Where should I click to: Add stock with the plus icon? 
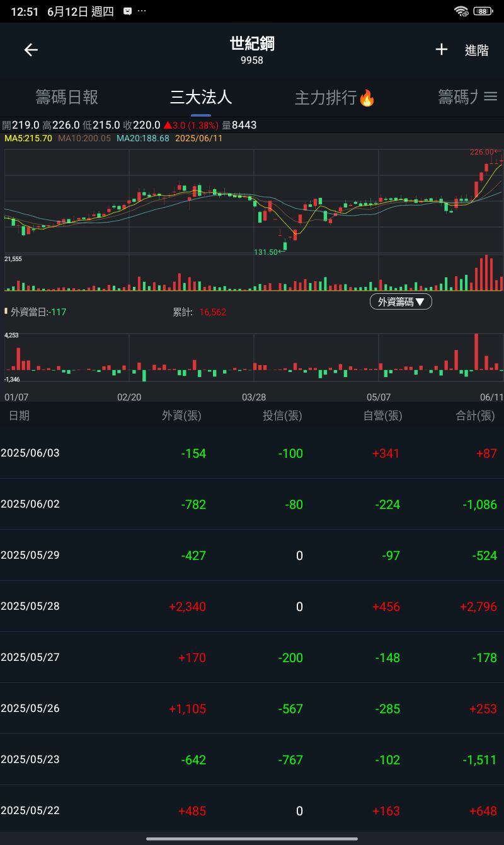coord(442,50)
